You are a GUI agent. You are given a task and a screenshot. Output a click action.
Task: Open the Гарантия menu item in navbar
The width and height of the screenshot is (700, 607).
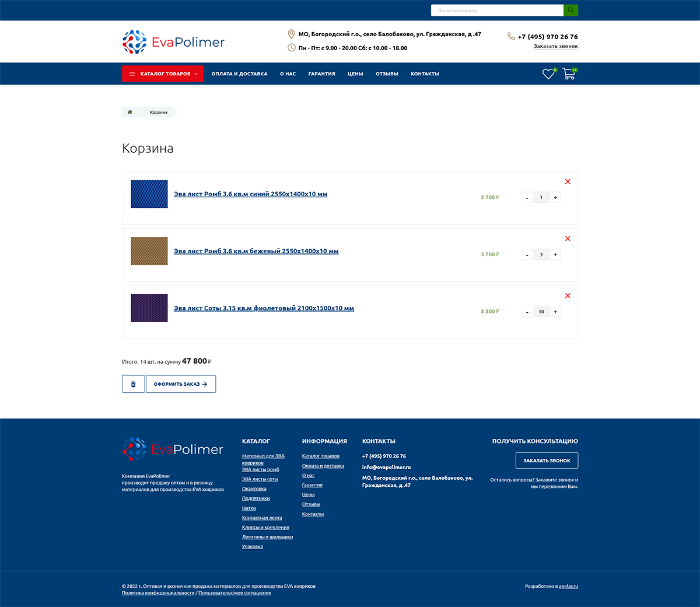click(x=321, y=74)
